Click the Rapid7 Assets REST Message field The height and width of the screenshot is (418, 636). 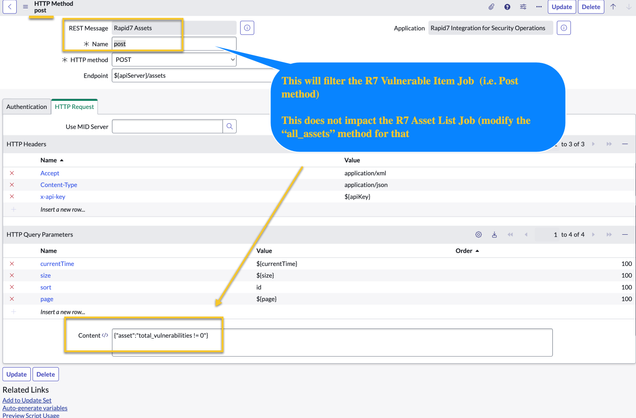point(174,28)
